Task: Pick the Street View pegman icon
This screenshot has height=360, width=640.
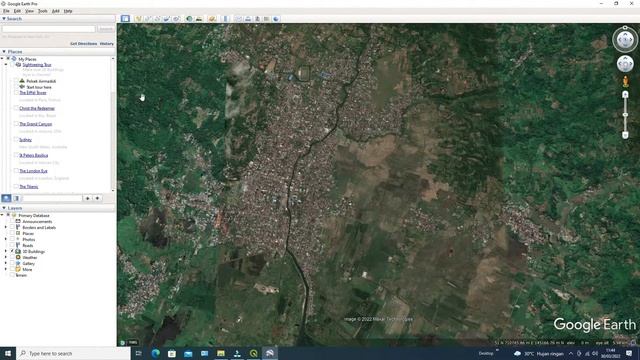Action: point(625,81)
